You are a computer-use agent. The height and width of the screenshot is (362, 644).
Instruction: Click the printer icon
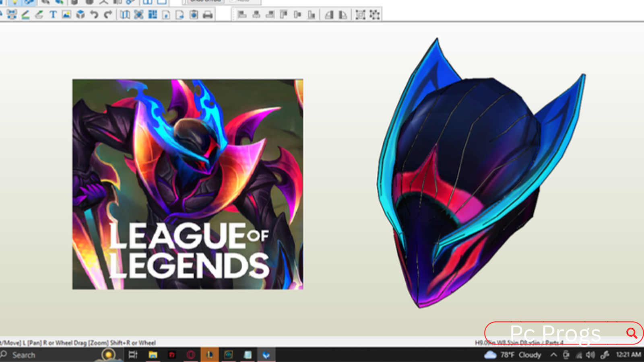208,15
